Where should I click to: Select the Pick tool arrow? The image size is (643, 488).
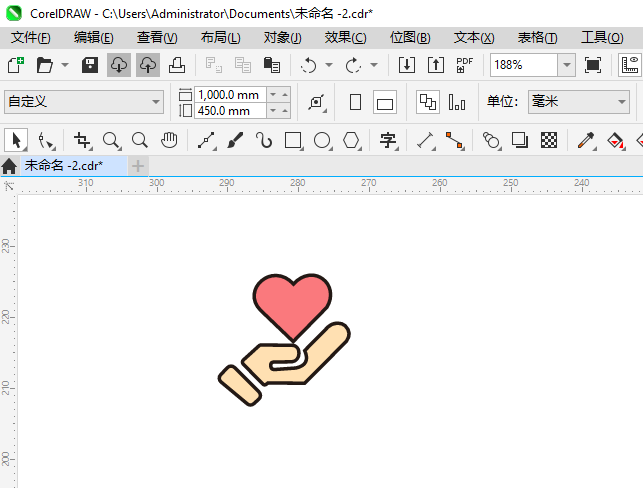pyautogui.click(x=16, y=140)
